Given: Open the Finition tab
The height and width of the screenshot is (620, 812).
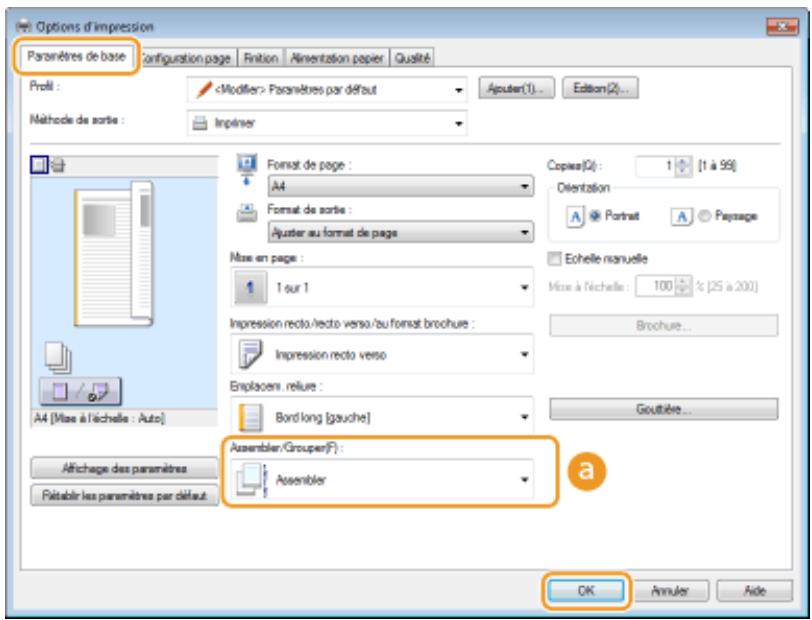Looking at the screenshot, I should (260, 58).
